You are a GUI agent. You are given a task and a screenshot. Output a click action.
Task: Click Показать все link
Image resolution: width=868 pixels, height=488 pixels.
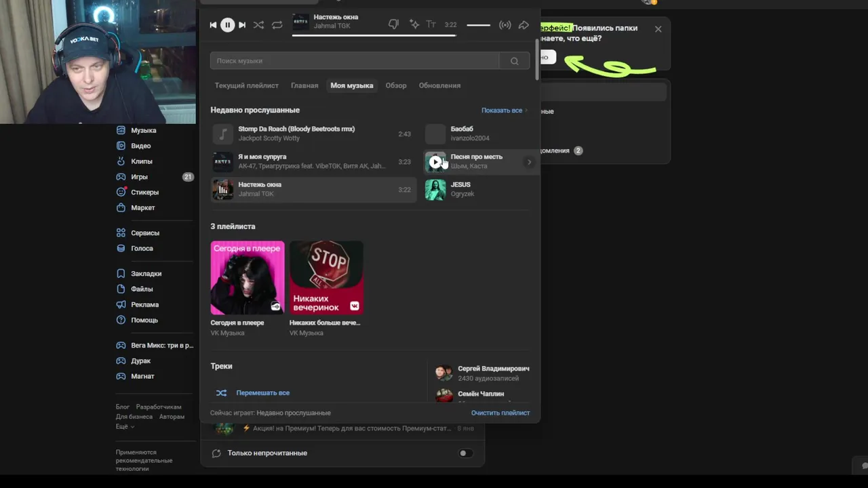click(x=504, y=110)
